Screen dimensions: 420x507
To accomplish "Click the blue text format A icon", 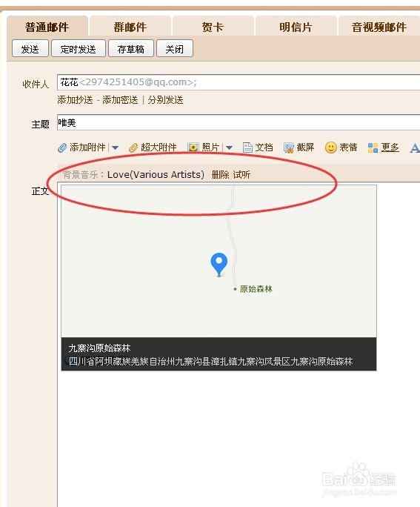I will (x=415, y=148).
